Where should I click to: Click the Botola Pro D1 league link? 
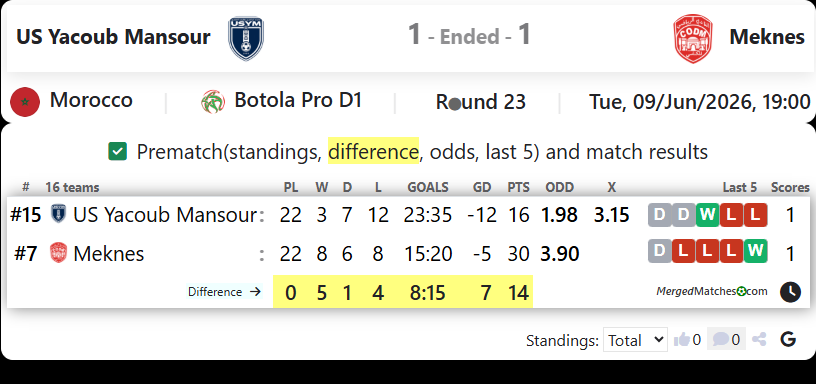click(298, 100)
